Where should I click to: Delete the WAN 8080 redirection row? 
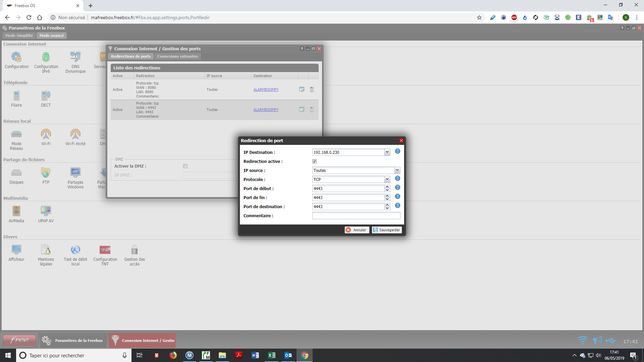point(312,89)
